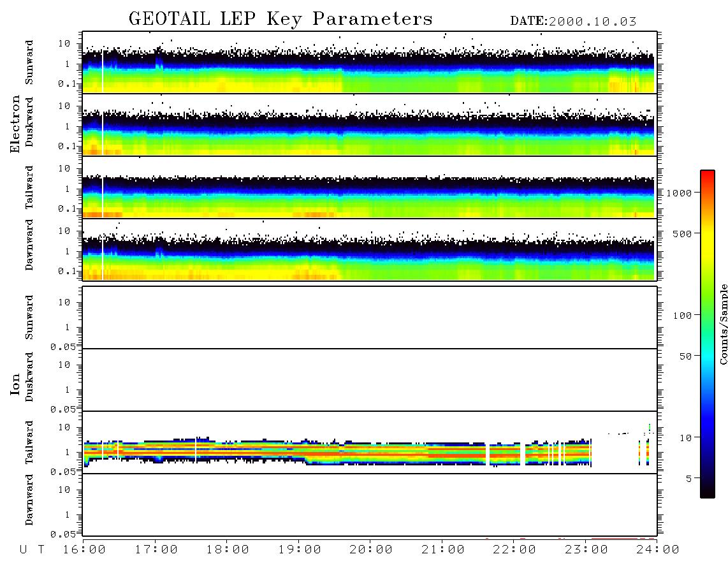Click inside the Electron Dawnward spectrogram panel
This screenshot has height=561, width=728.
[x=369, y=249]
